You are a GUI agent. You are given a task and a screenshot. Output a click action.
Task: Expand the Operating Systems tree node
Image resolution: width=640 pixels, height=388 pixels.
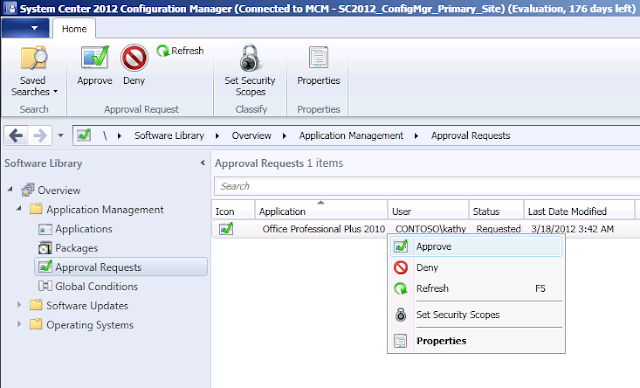click(19, 324)
